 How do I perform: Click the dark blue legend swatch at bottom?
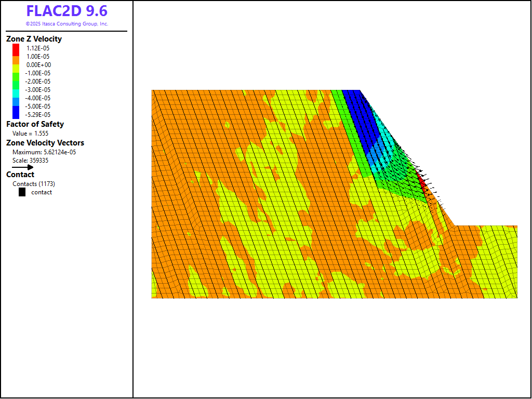16,114
